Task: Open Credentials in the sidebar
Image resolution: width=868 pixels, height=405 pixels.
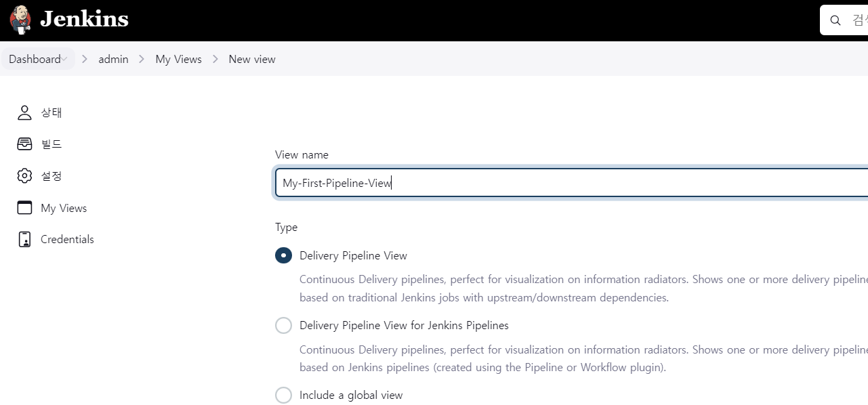Action: coord(67,239)
